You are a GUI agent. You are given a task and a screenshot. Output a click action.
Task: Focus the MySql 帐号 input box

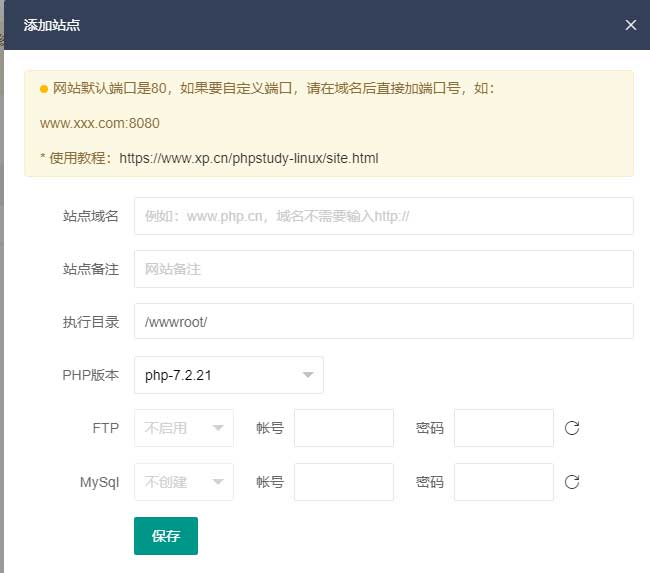click(x=343, y=482)
